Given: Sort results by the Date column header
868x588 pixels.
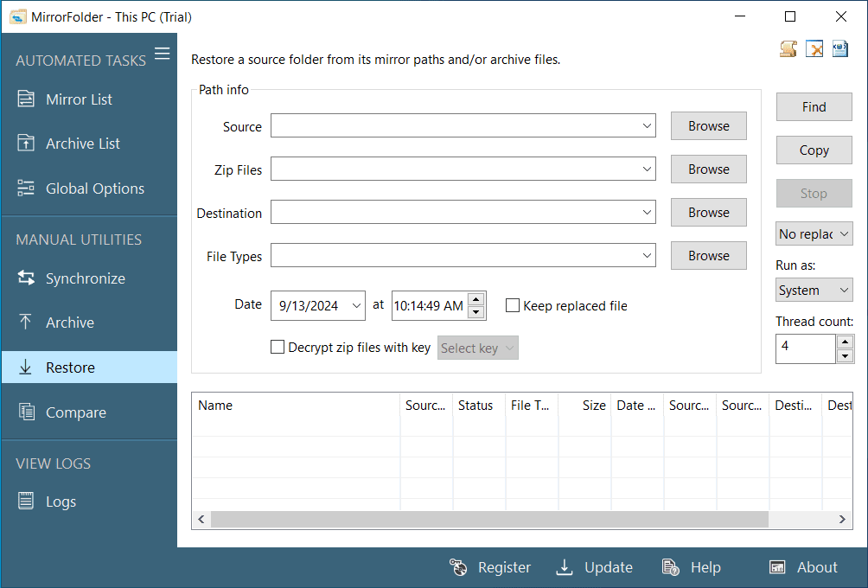Looking at the screenshot, I should point(637,406).
